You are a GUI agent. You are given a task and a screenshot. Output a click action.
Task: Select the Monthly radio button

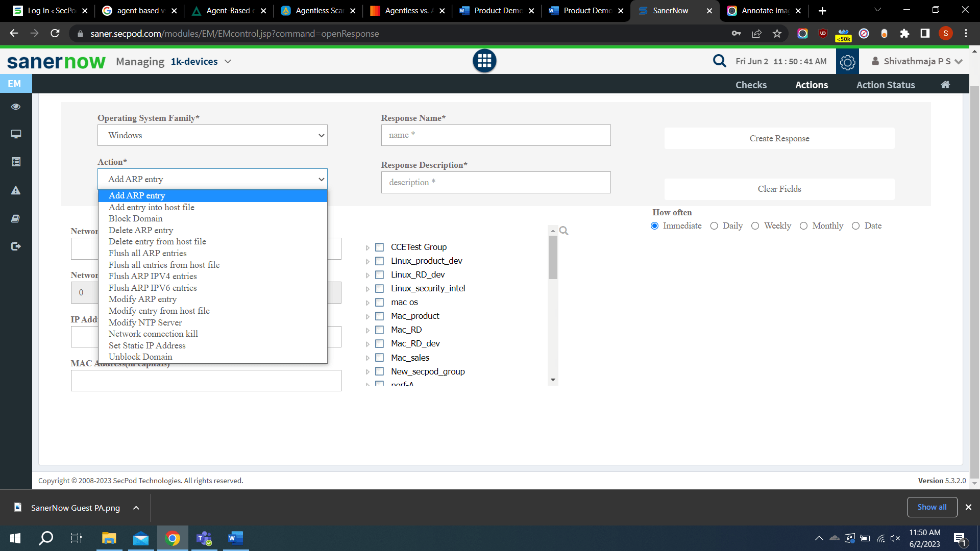click(x=803, y=226)
